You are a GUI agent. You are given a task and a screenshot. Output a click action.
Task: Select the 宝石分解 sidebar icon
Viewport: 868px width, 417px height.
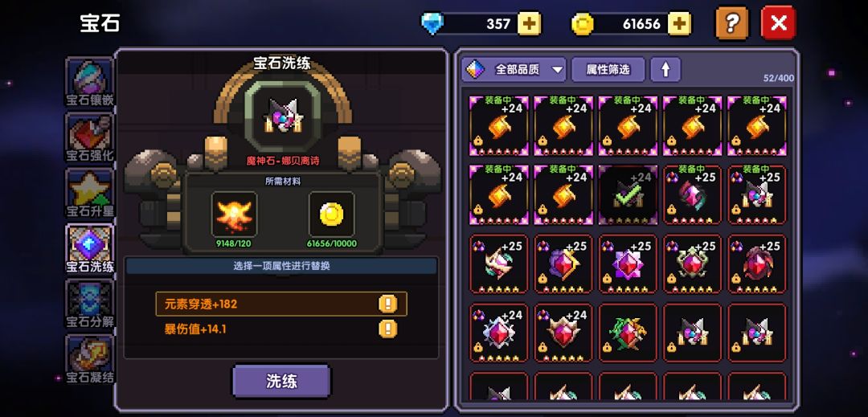click(x=89, y=304)
